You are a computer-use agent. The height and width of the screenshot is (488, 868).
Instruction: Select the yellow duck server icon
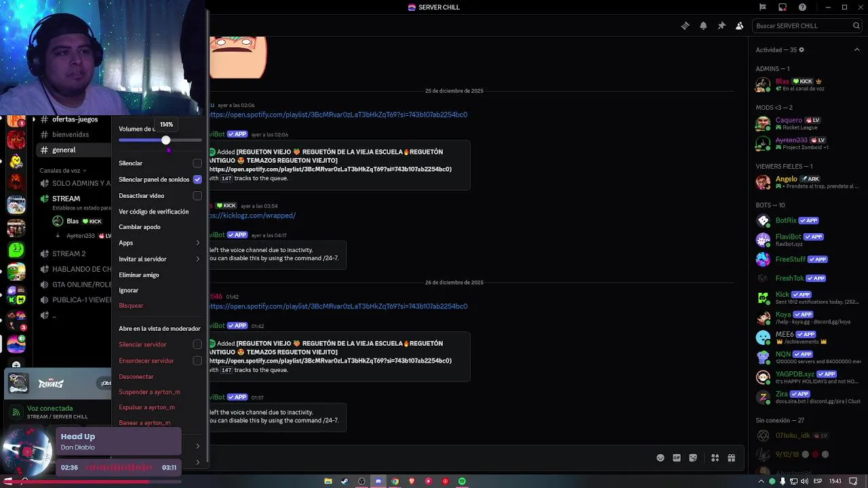16,161
